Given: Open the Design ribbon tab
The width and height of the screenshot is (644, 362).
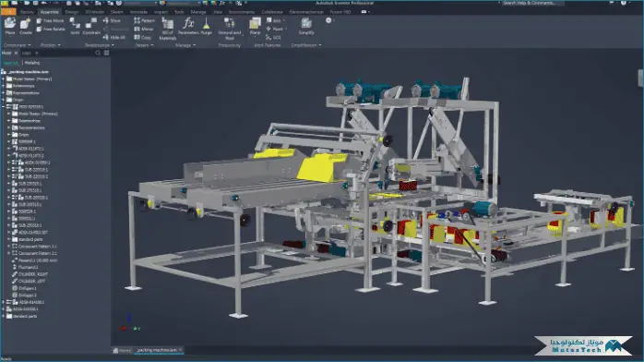Looking at the screenshot, I should click(71, 12).
